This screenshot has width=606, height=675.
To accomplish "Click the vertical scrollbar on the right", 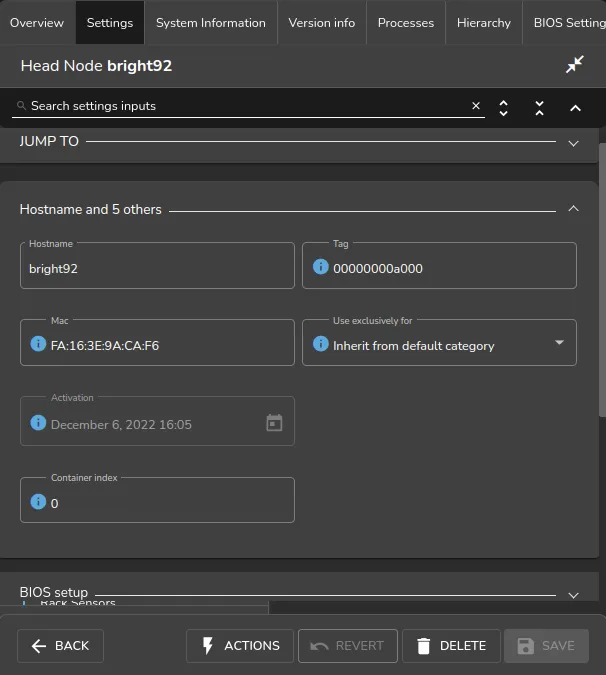I will [x=603, y=280].
